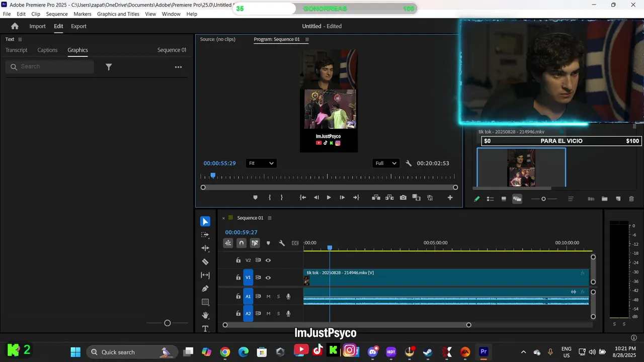Solo track A1
Viewport: 644px width, 362px height.
point(278,297)
